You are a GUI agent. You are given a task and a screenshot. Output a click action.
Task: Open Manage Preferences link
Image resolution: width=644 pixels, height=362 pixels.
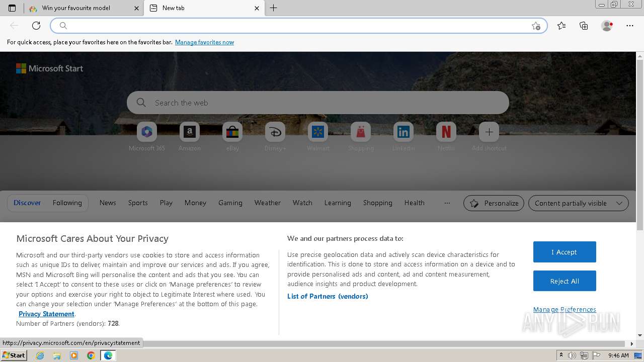565,309
